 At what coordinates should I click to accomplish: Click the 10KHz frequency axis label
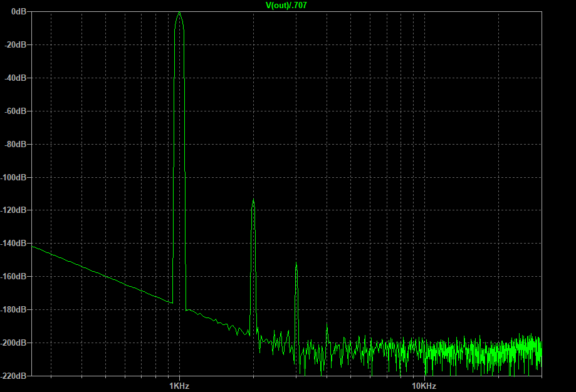click(424, 386)
